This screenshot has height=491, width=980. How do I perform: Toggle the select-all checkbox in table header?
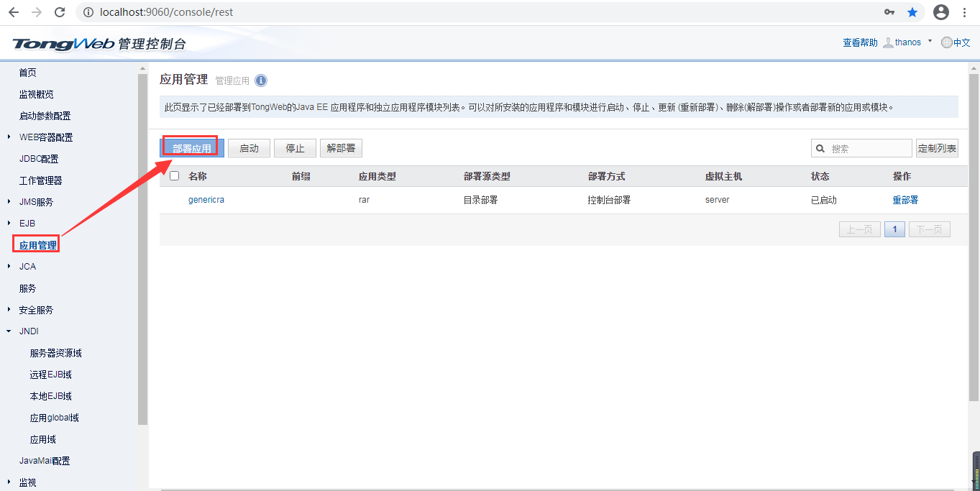pos(174,176)
